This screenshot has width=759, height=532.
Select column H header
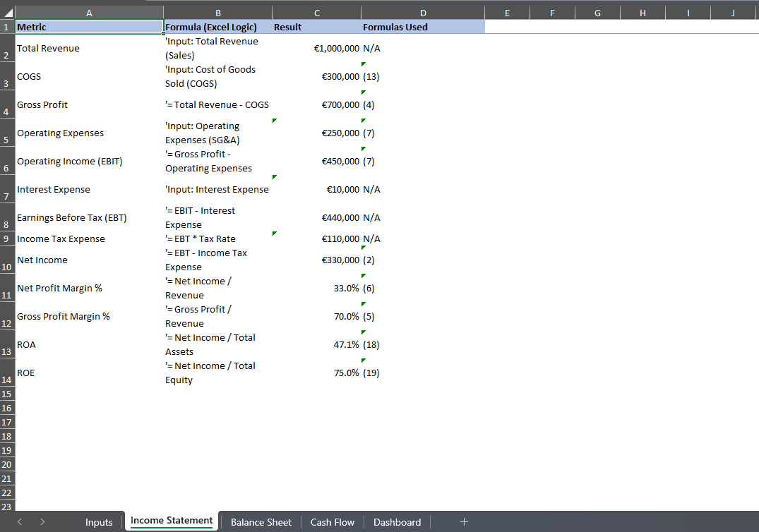(x=642, y=13)
